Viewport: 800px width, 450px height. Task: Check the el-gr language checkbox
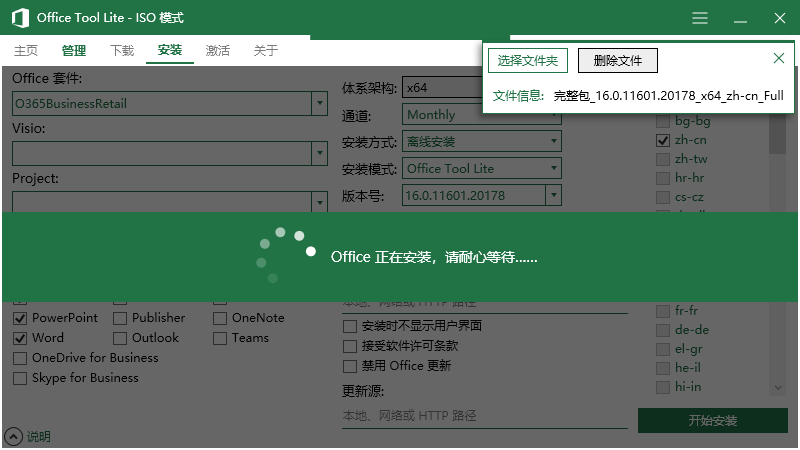click(x=663, y=349)
